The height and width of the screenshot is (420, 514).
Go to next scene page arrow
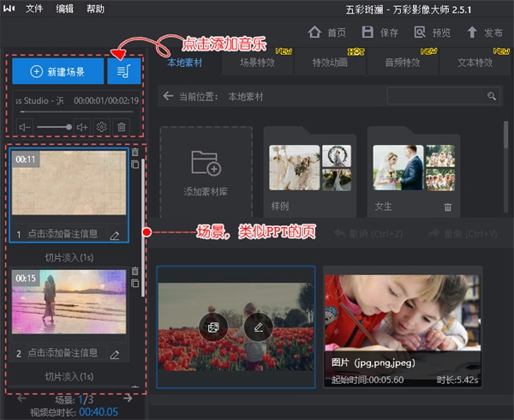point(128,398)
